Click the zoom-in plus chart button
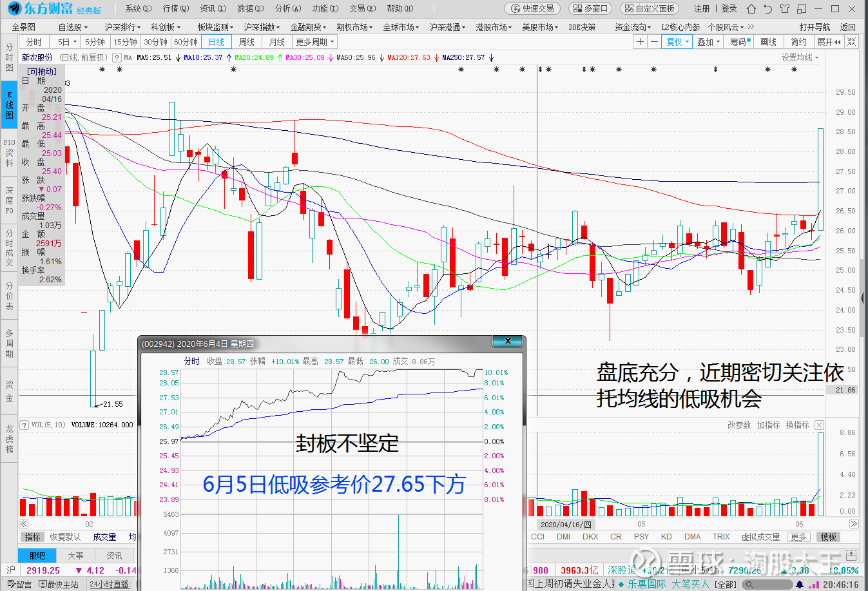 tap(640, 42)
